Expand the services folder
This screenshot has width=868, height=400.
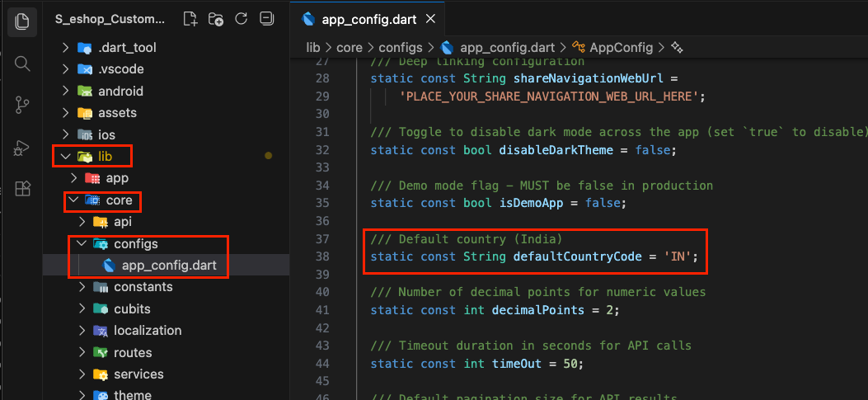82,374
